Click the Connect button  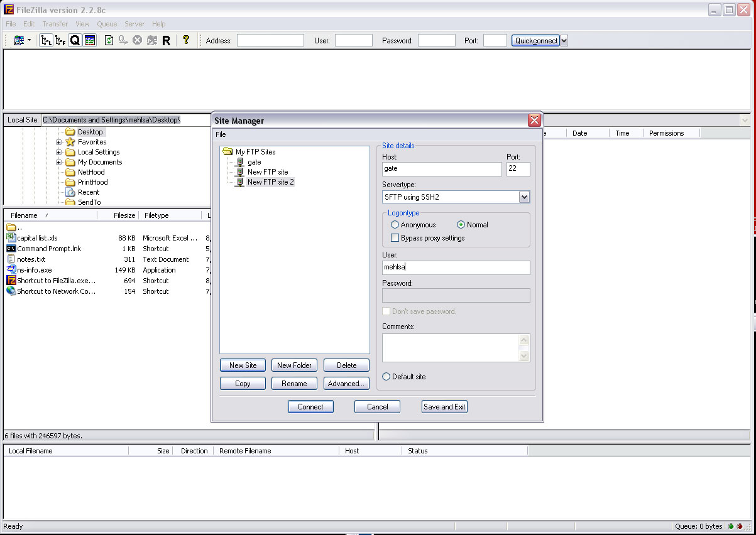pyautogui.click(x=310, y=407)
